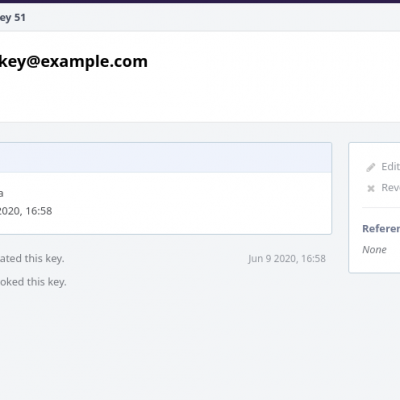This screenshot has height=400, width=400.
Task: Click the 2020, 16:58 date in details
Action: (26, 211)
